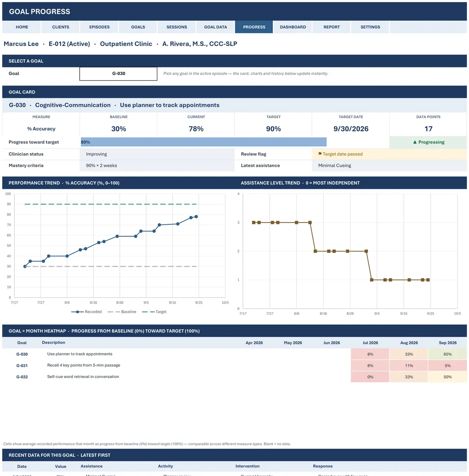Open the Settings tab

[370, 27]
